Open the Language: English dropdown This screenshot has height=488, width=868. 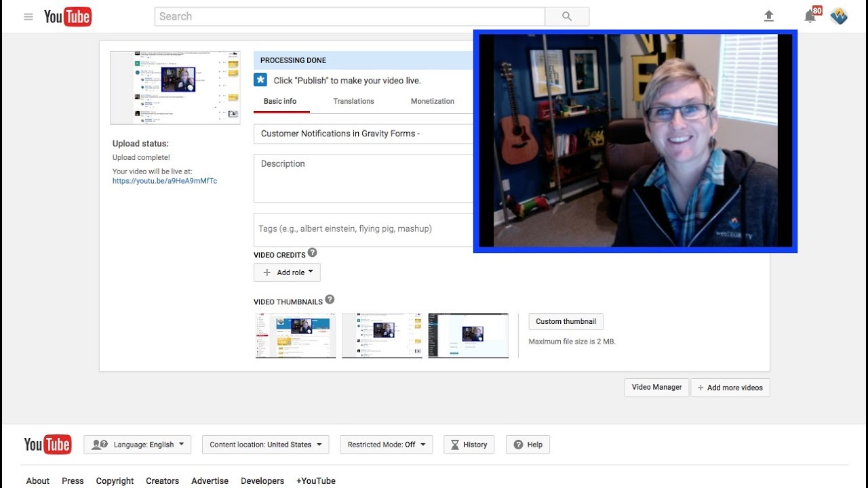coord(138,445)
